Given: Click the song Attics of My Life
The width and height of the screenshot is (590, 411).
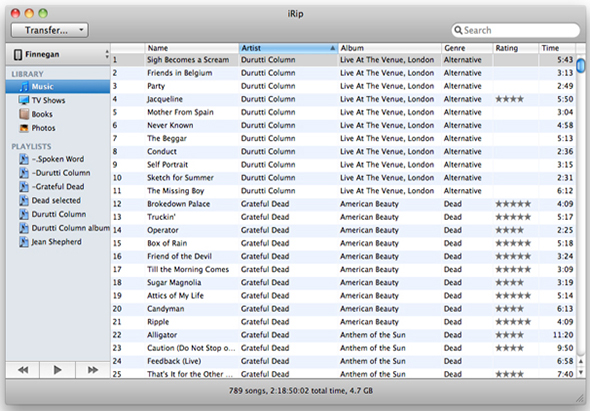Looking at the screenshot, I should click(x=175, y=296).
